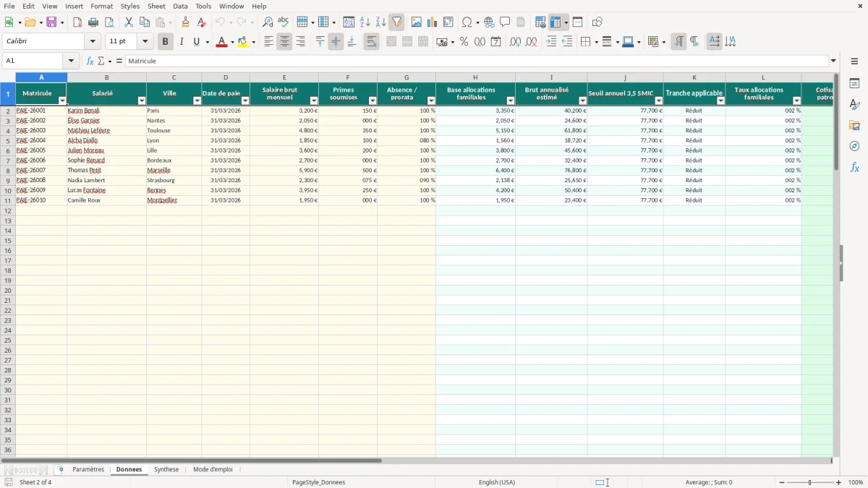Open sidebar Styles panel

click(x=854, y=105)
